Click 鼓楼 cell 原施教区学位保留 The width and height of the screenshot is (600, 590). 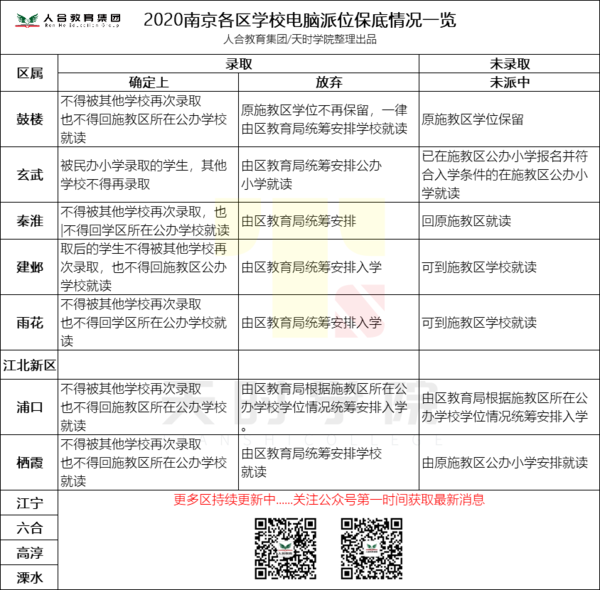tap(509, 119)
